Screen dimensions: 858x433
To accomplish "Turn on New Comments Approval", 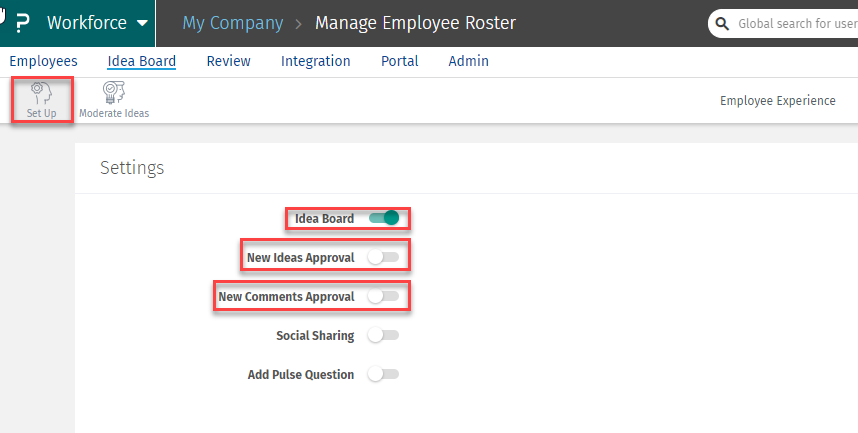I will [383, 296].
